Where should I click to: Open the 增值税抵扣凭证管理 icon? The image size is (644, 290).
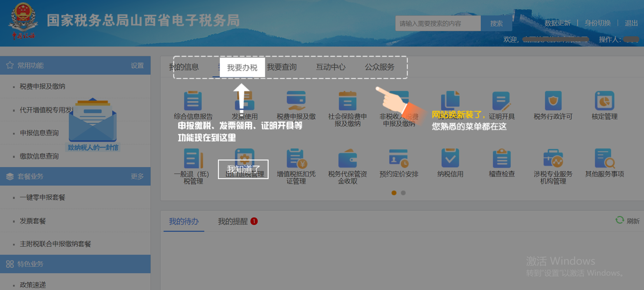pyautogui.click(x=297, y=158)
